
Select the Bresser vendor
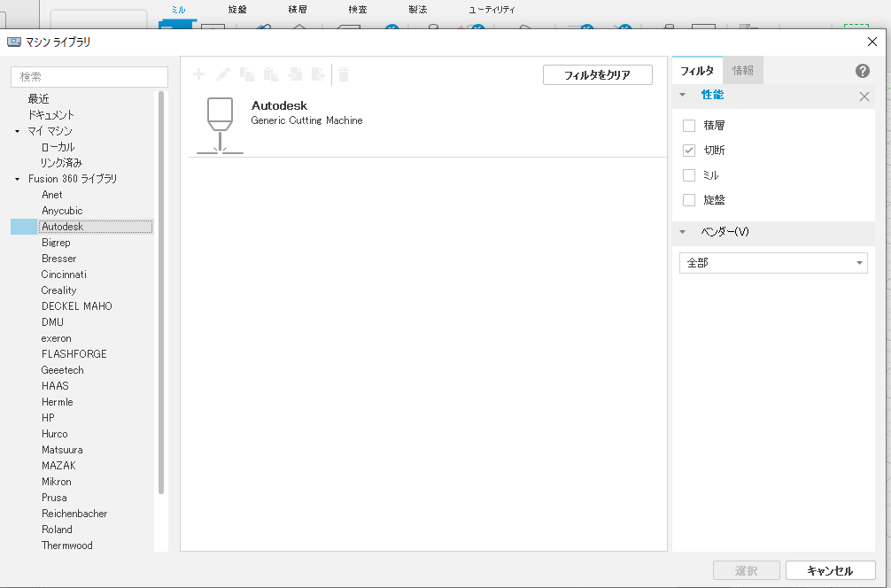[x=58, y=259]
